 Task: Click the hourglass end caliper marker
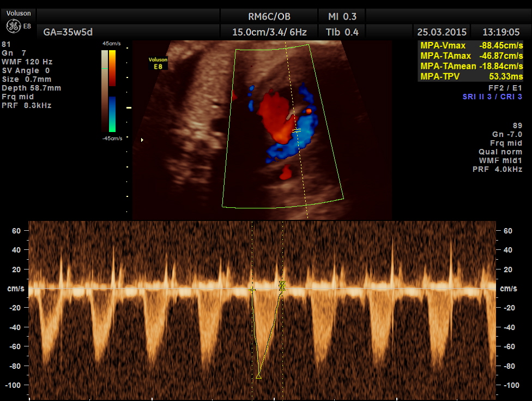pyautogui.click(x=282, y=285)
